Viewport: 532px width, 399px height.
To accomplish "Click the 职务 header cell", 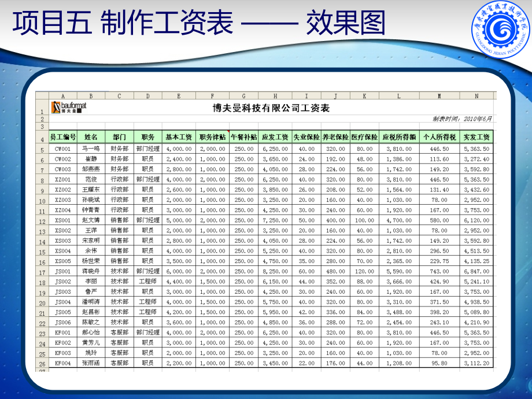I will [x=148, y=137].
